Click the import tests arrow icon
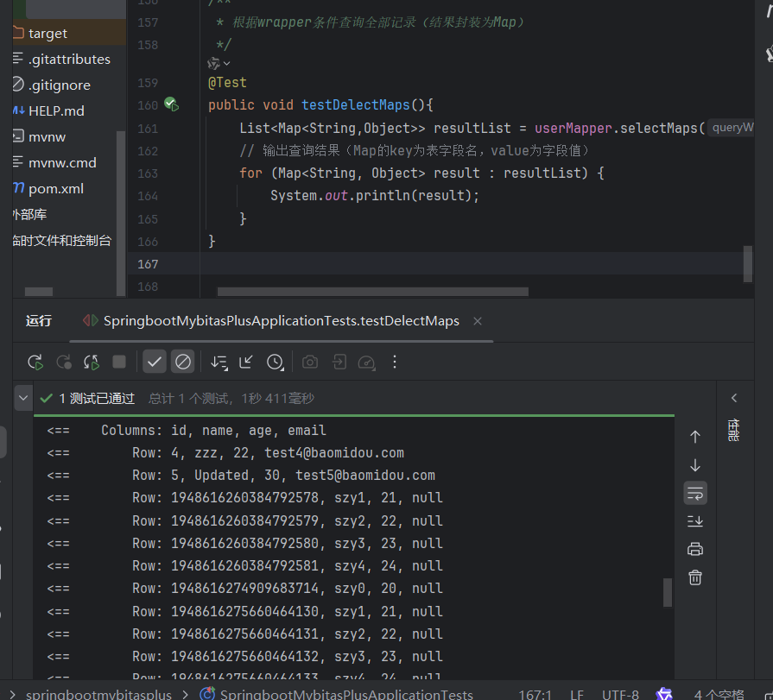 [246, 362]
